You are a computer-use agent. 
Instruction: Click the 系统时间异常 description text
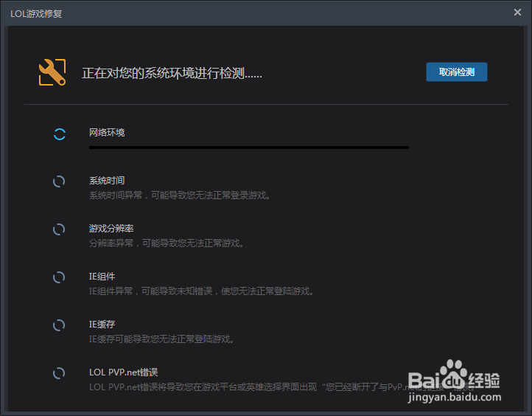click(x=180, y=195)
